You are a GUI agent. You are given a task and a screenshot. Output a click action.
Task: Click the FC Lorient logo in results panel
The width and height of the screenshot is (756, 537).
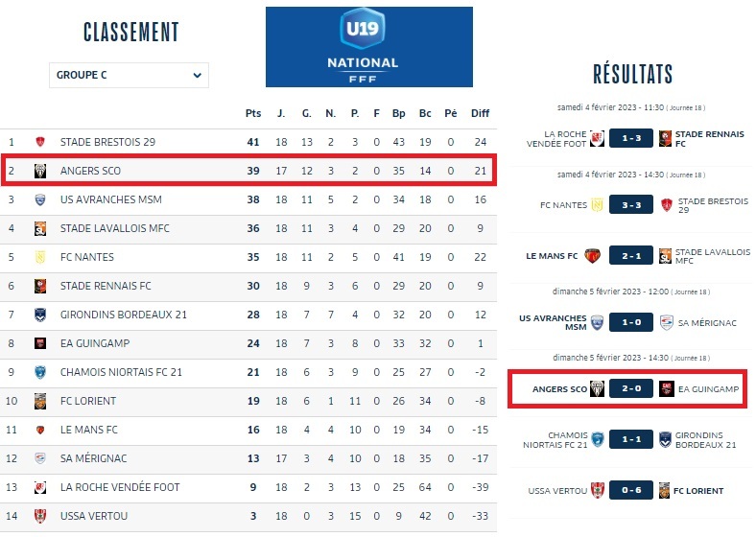[x=664, y=491]
